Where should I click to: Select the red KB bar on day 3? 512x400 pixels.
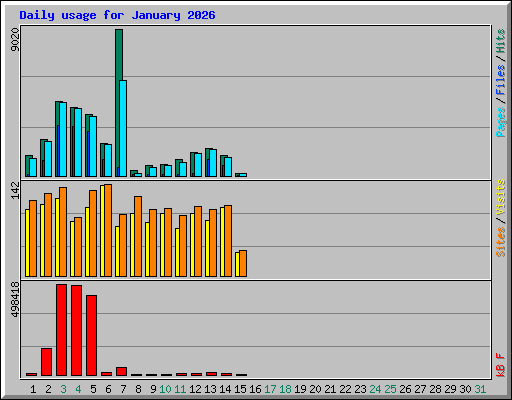(x=61, y=330)
